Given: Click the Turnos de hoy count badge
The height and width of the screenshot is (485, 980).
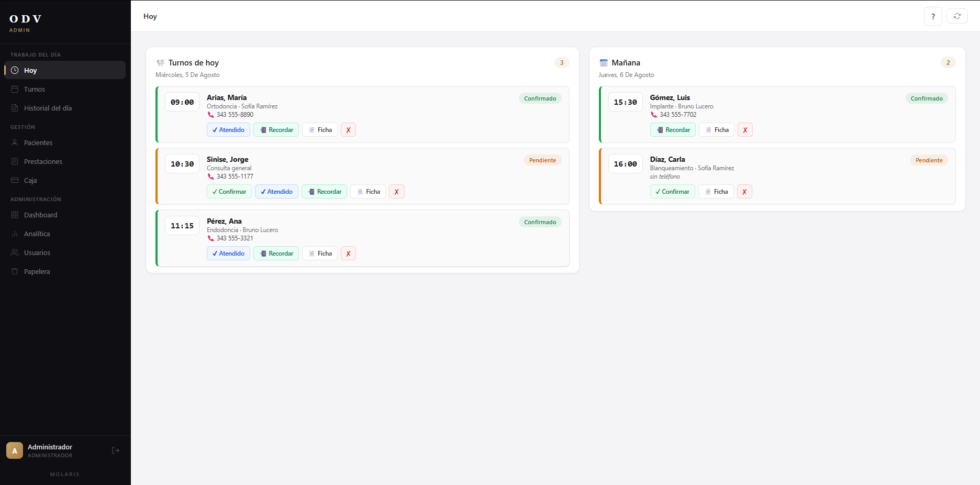Looking at the screenshot, I should point(562,62).
